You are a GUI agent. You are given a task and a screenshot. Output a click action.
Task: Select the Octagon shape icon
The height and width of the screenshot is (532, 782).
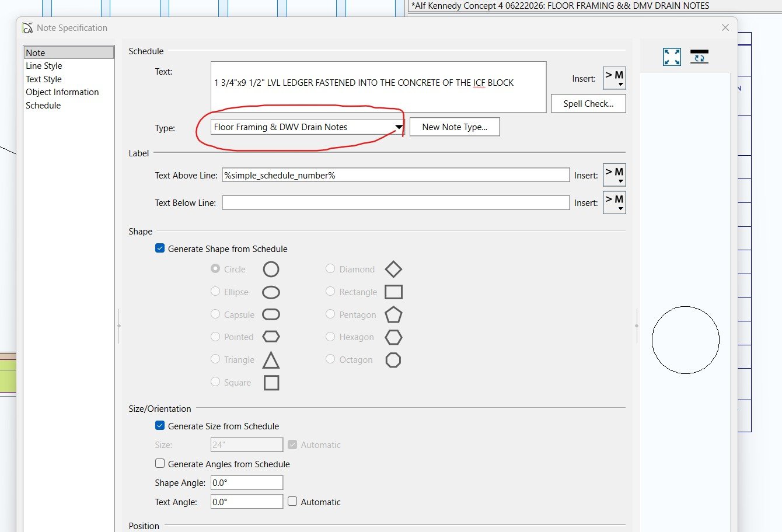[x=393, y=360]
